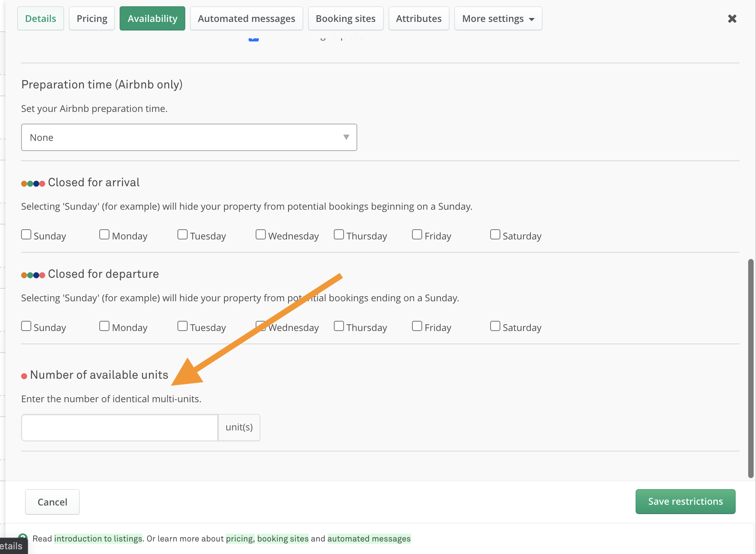
Task: Switch to the Pricing tab
Action: [x=92, y=18]
